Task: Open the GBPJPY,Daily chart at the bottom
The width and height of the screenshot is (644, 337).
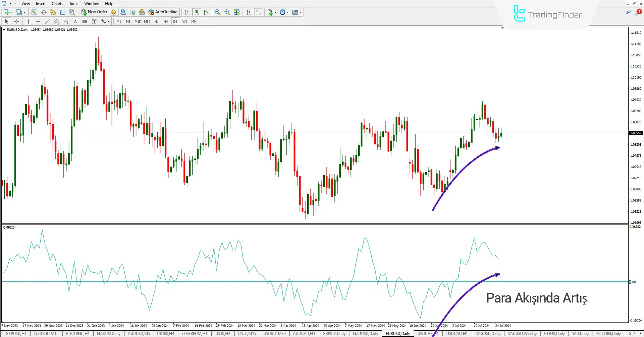Action: click(334, 333)
